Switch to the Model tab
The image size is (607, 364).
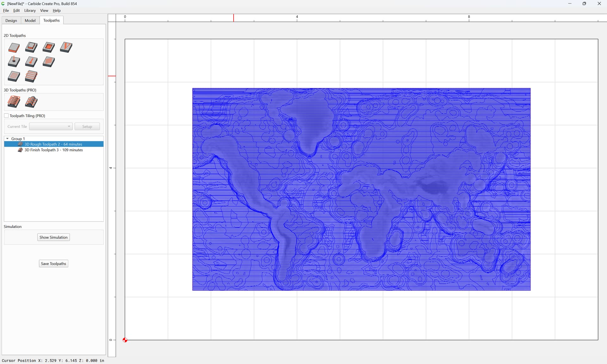[30, 21]
